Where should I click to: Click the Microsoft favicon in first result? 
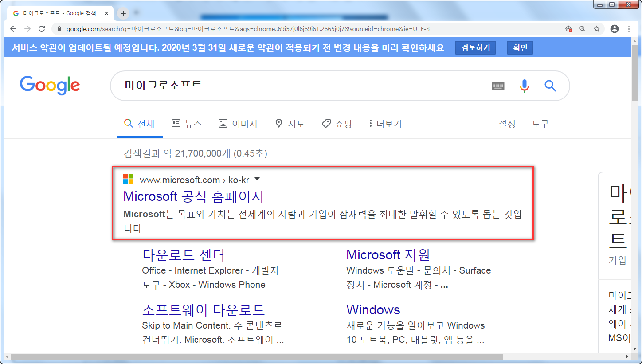tap(128, 179)
